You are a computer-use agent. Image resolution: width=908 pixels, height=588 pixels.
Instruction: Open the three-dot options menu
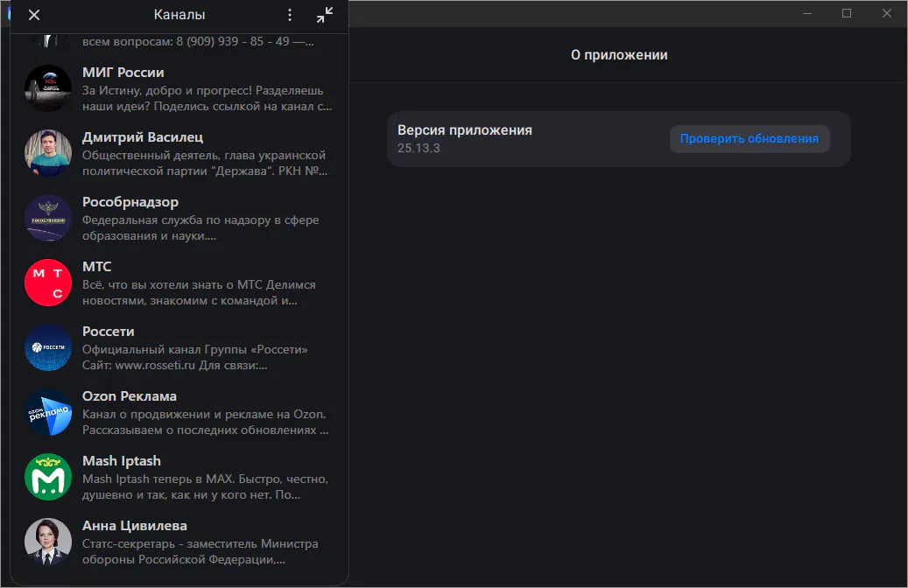tap(291, 15)
